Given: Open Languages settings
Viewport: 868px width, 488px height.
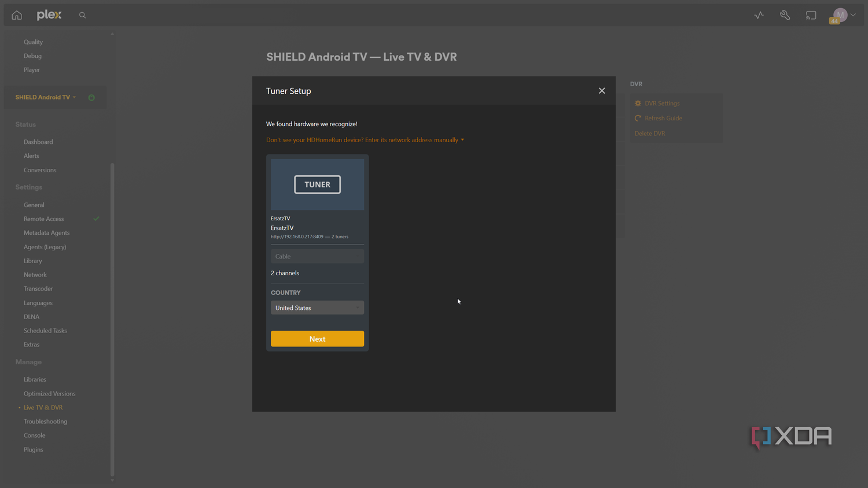Looking at the screenshot, I should (x=38, y=303).
